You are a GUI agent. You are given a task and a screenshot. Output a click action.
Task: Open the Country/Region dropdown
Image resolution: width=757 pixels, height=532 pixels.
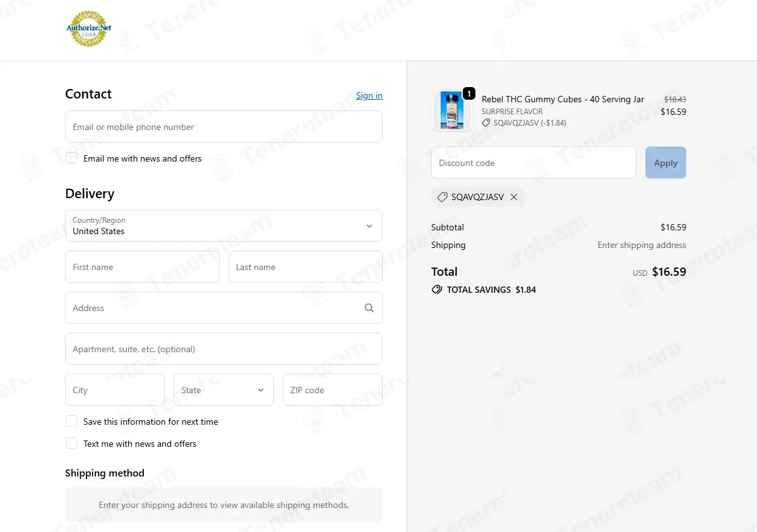(224, 225)
